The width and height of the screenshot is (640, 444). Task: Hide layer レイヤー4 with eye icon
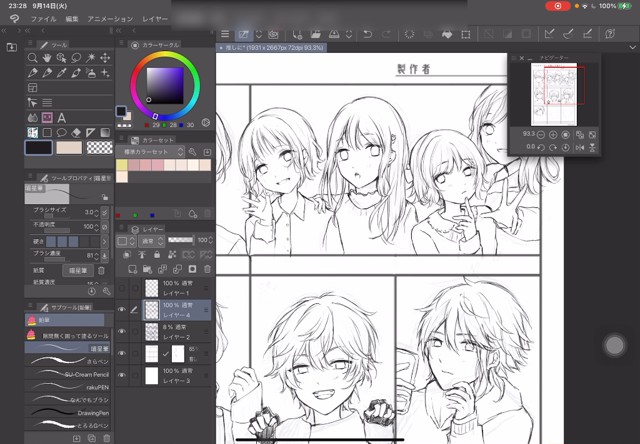pos(122,310)
